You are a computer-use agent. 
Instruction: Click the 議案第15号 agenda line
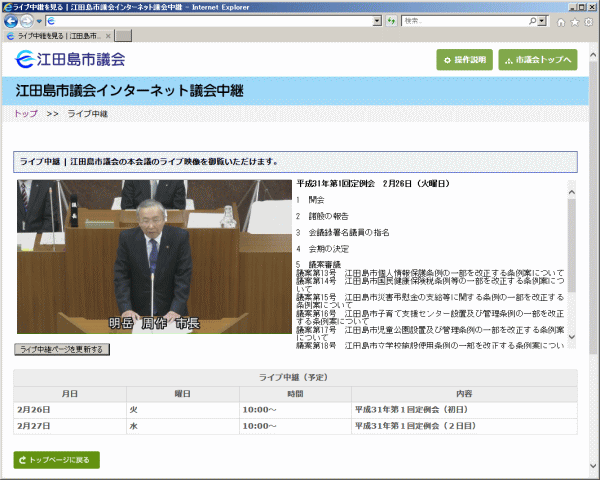[x=430, y=301]
